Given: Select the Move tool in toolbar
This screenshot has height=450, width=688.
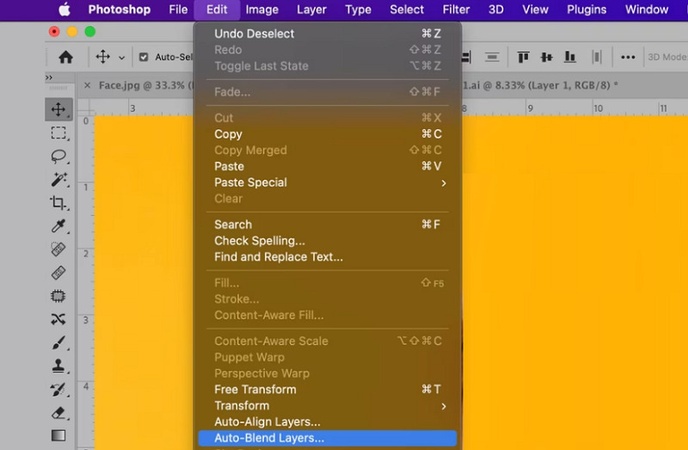Looking at the screenshot, I should pos(59,109).
